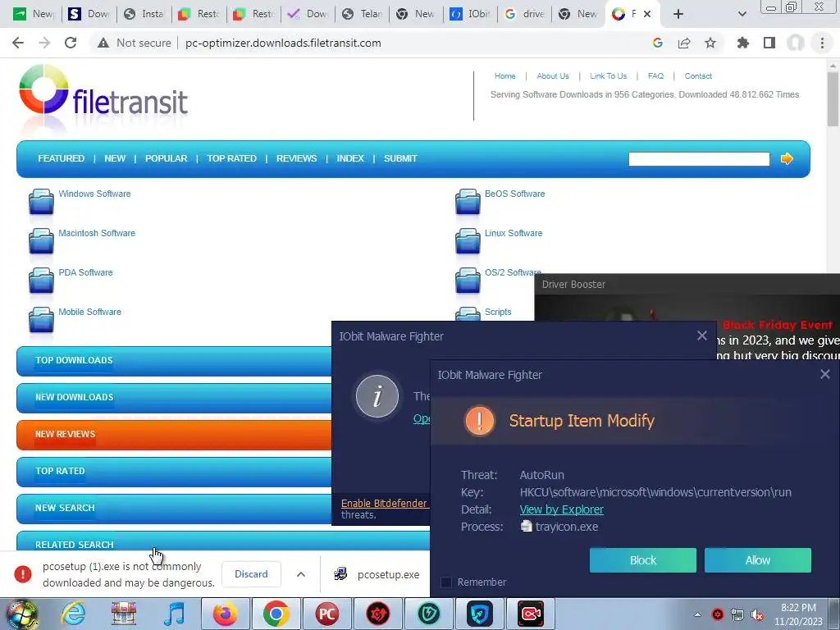Click the Not secure warning icon
Image resolution: width=840 pixels, height=630 pixels.
point(103,43)
